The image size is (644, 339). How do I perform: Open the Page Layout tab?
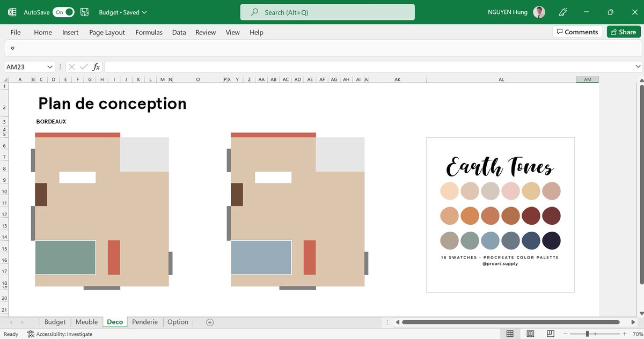(x=107, y=32)
